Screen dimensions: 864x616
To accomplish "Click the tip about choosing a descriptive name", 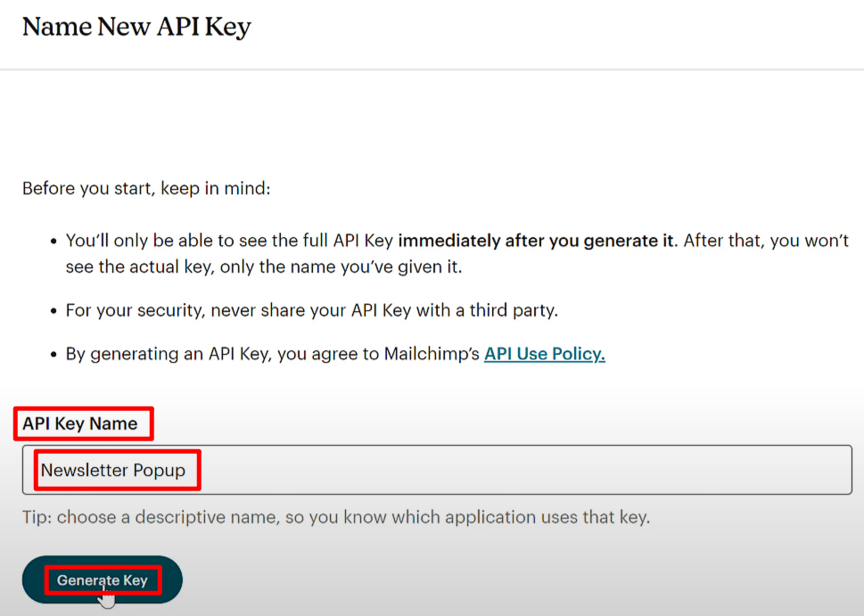I will tap(336, 517).
